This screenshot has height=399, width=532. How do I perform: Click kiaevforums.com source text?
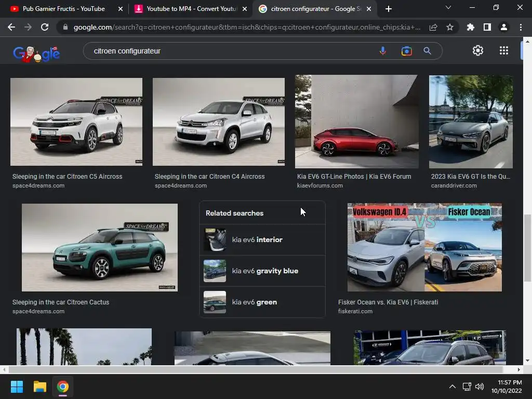coord(320,185)
